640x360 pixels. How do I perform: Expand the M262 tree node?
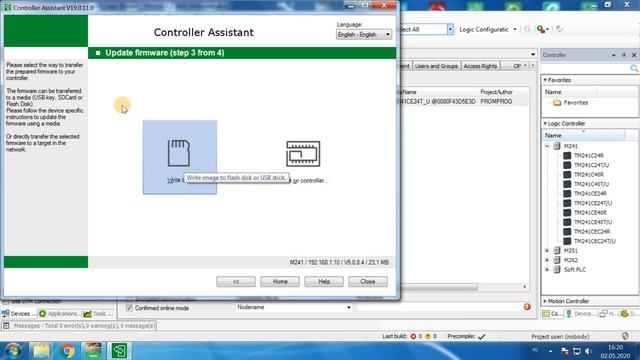coord(547,260)
